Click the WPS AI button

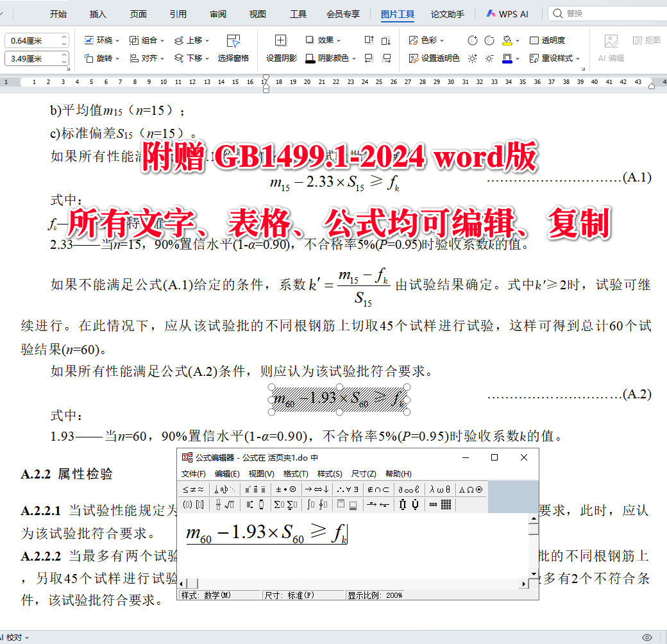click(x=507, y=14)
